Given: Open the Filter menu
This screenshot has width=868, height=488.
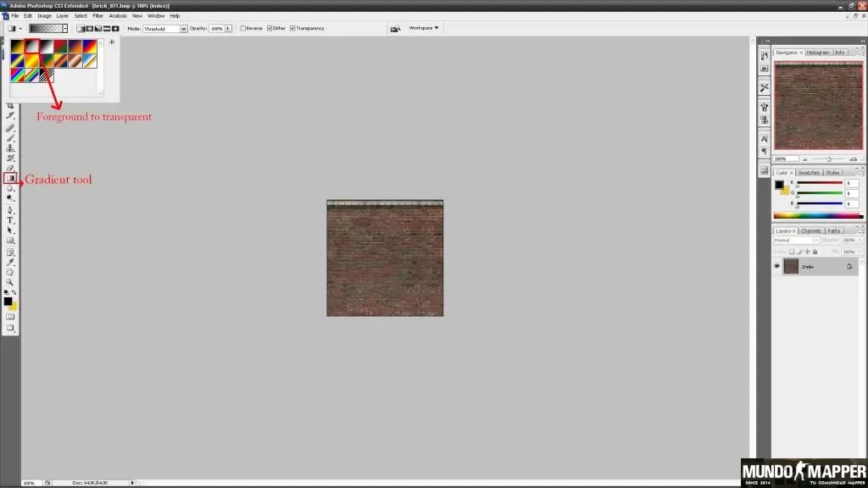Looking at the screenshot, I should (98, 16).
